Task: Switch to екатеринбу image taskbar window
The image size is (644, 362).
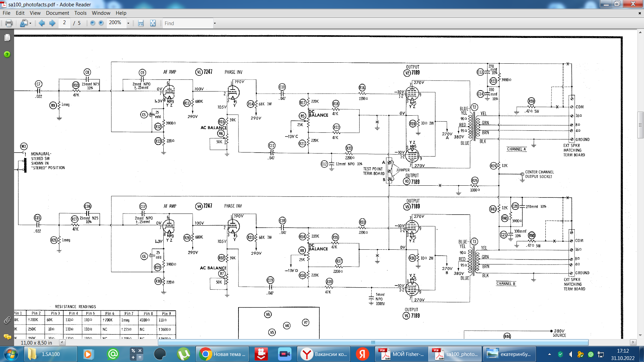Action: point(509,354)
